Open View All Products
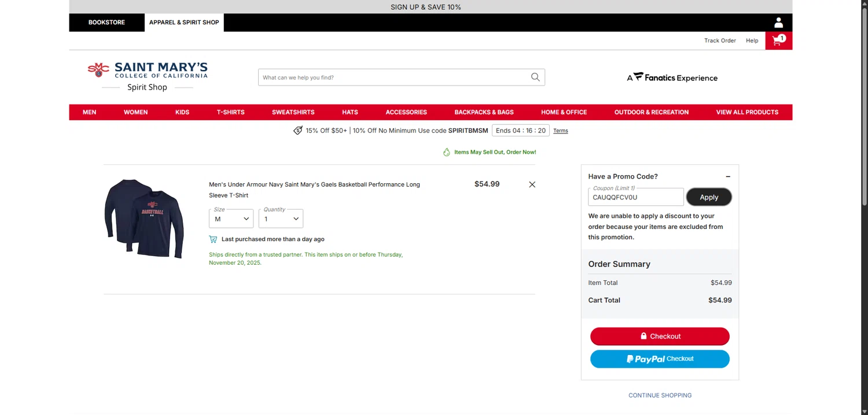Viewport: 868px width, 415px height. click(747, 112)
